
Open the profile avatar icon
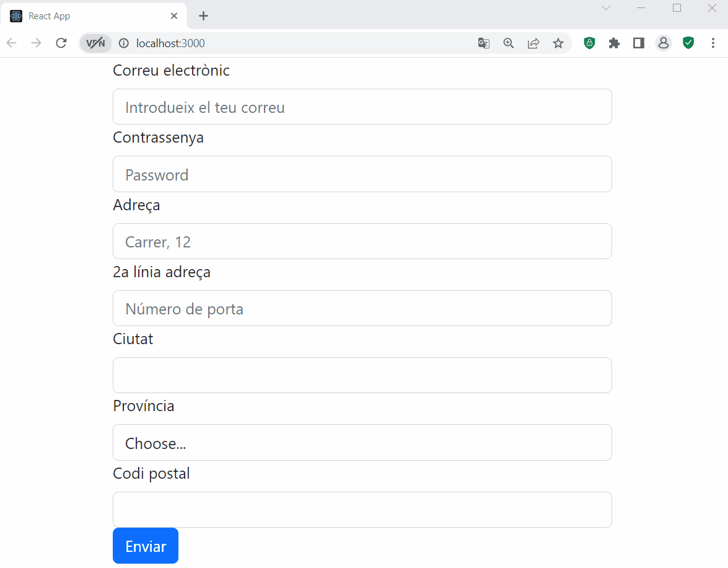664,43
